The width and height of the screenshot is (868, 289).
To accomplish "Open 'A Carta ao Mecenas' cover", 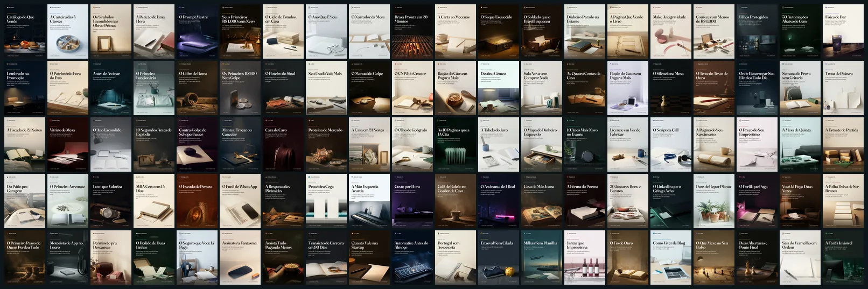I will 455,32.
